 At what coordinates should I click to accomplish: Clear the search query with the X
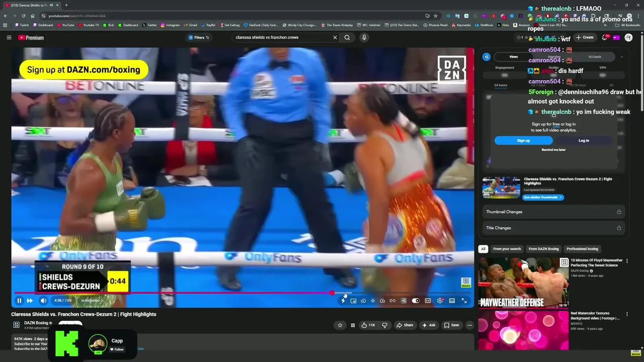tap(335, 38)
